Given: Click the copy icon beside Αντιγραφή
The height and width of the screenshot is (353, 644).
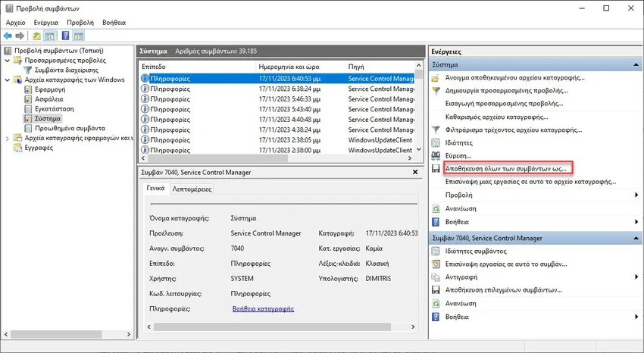Looking at the screenshot, I should click(x=436, y=277).
